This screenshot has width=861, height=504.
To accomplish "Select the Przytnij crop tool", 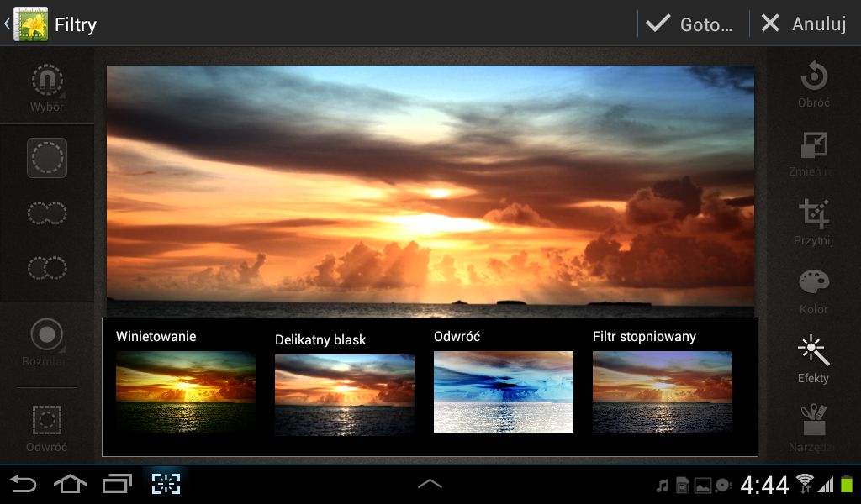I will [814, 222].
